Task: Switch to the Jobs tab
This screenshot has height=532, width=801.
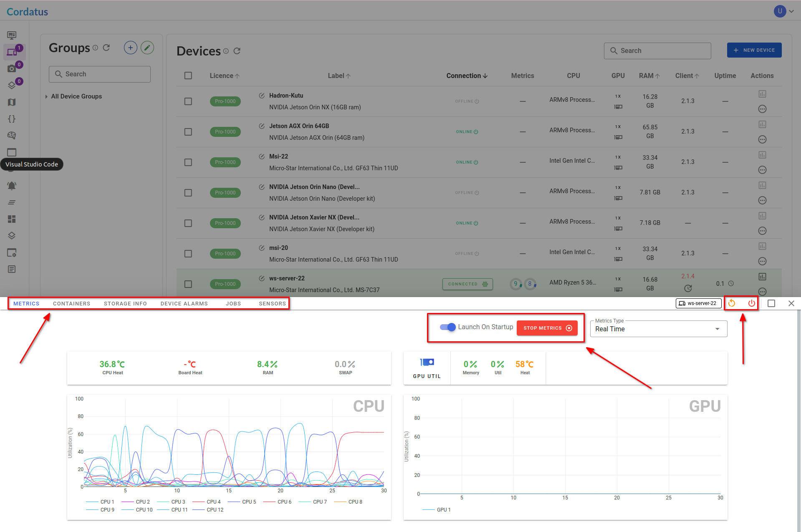Action: [233, 303]
